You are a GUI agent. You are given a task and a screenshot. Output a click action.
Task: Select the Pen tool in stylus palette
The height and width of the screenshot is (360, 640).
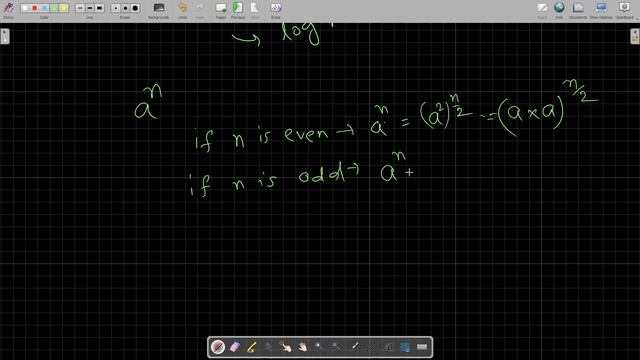click(x=218, y=347)
